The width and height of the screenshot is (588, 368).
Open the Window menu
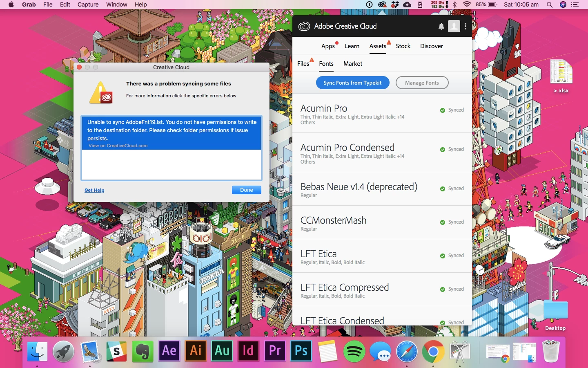tap(117, 4)
